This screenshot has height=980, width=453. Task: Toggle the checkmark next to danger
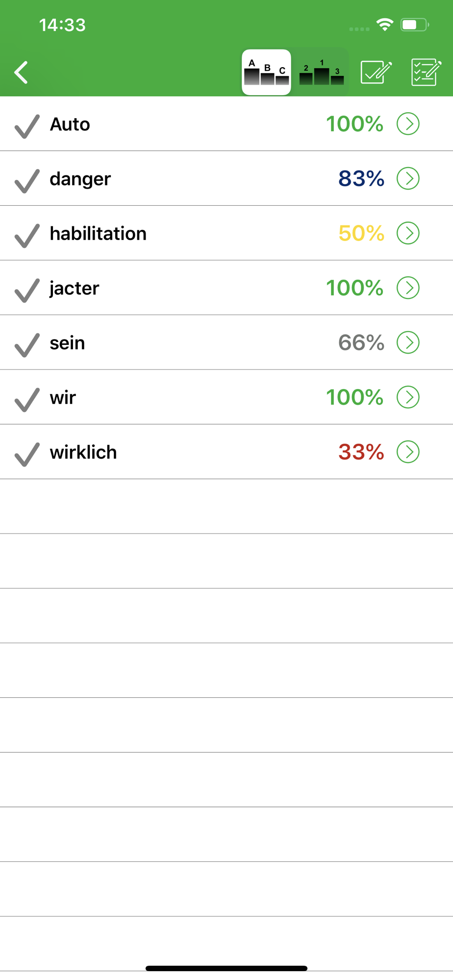(27, 180)
